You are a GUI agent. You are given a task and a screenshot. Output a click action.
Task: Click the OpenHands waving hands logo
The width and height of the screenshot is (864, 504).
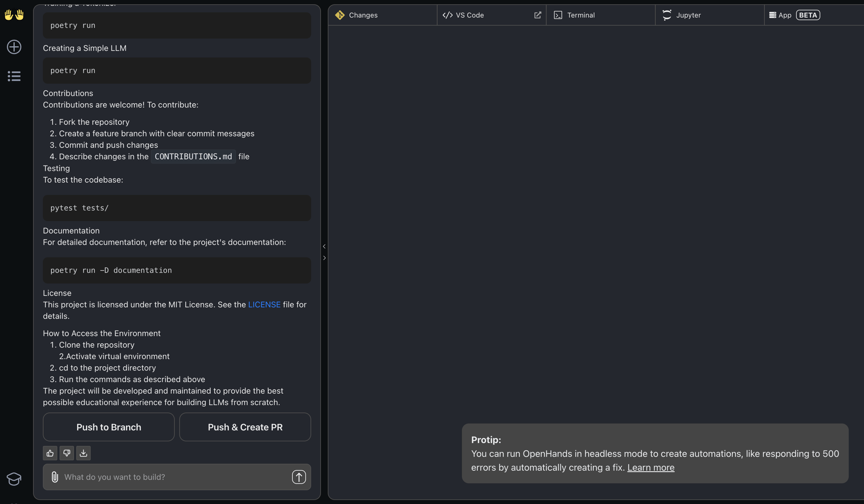tap(14, 14)
